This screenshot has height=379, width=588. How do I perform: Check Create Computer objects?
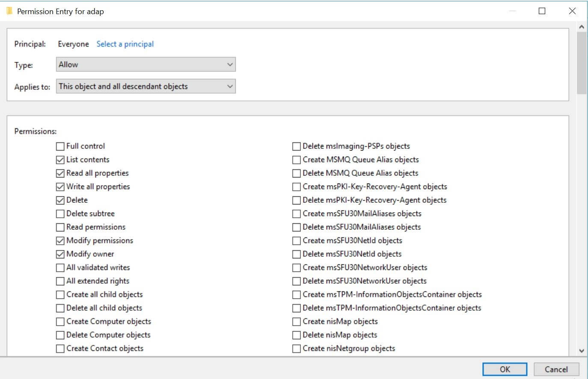coord(60,322)
